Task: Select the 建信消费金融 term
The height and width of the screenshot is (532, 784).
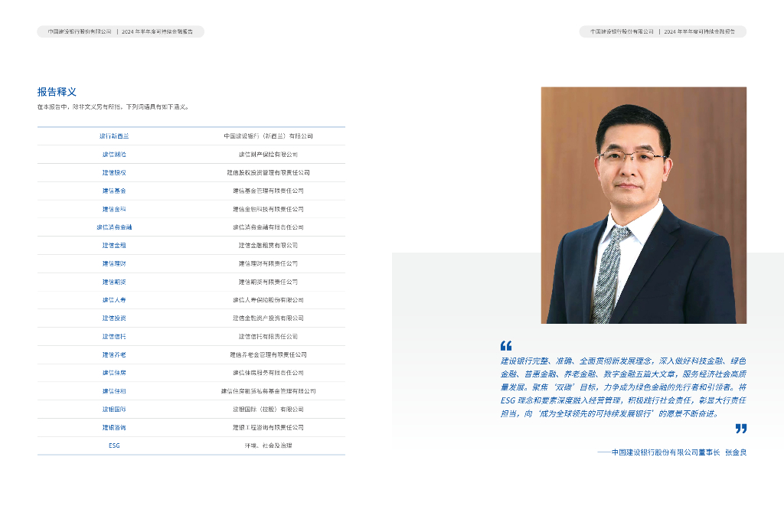Action: pyautogui.click(x=114, y=227)
